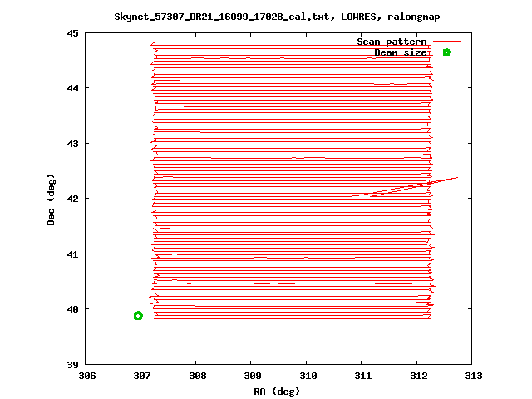Image resolution: width=532 pixels, height=399 pixels.
Task: Click the y-axis tick label 45
Action: click(x=72, y=33)
